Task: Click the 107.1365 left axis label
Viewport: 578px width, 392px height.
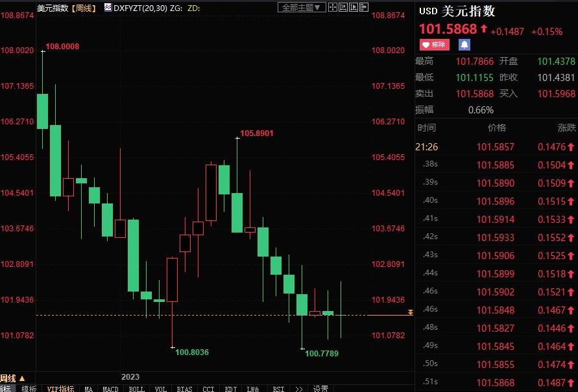Action: tap(17, 86)
